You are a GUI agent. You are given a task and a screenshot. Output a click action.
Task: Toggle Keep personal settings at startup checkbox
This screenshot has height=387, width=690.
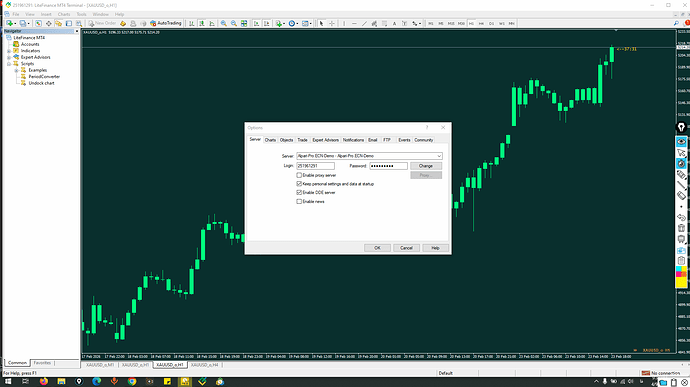[x=299, y=184]
